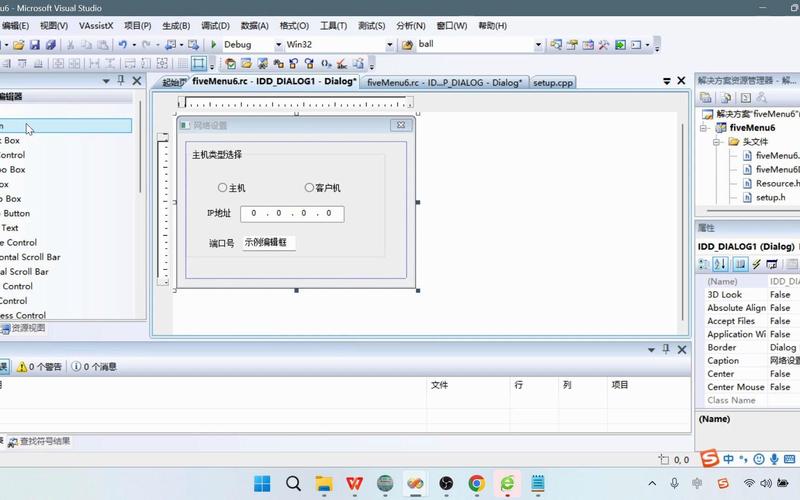
Task: Show categorized view in Properties panel
Action: (704, 264)
